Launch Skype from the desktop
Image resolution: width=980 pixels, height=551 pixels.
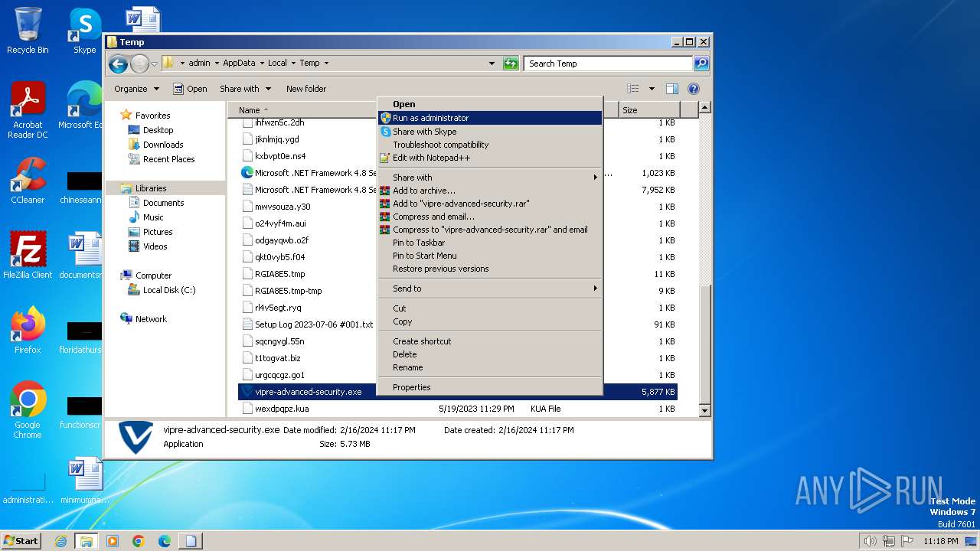(84, 31)
